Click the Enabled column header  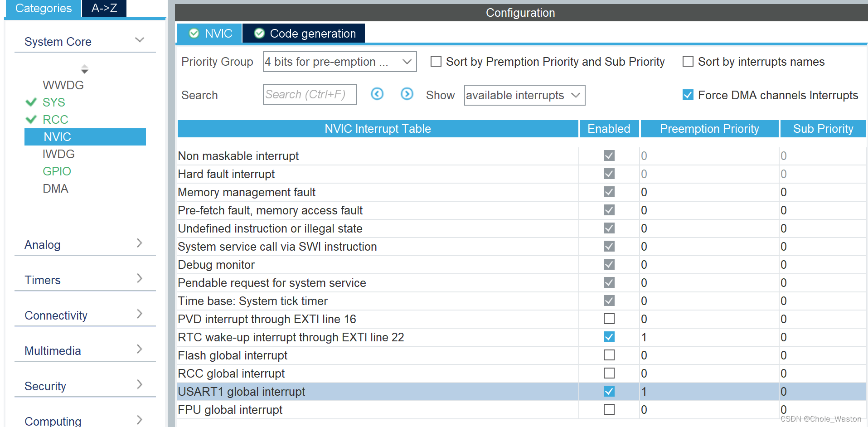(609, 129)
